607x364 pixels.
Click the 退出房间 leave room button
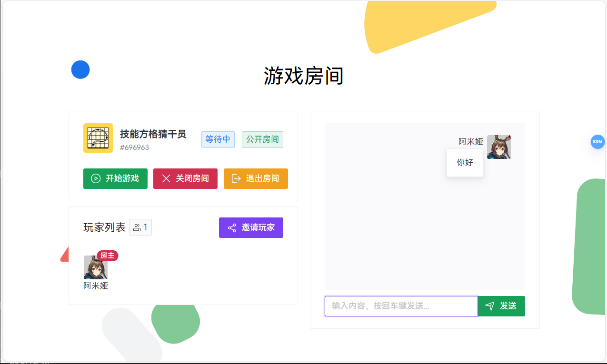[256, 178]
